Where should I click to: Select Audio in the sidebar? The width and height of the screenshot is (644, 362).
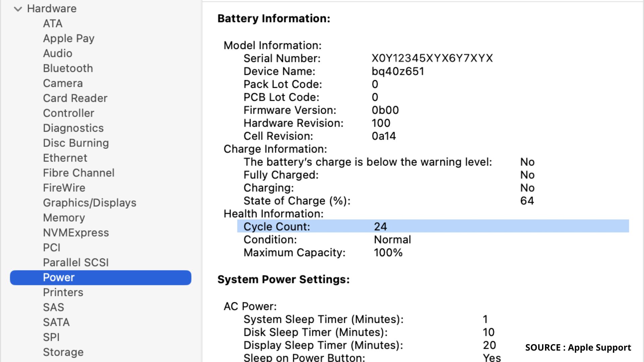58,53
